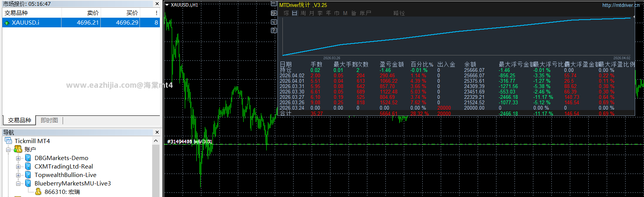Click the 2026.03.26 row date
This screenshot has height=197, width=644.
292,103
